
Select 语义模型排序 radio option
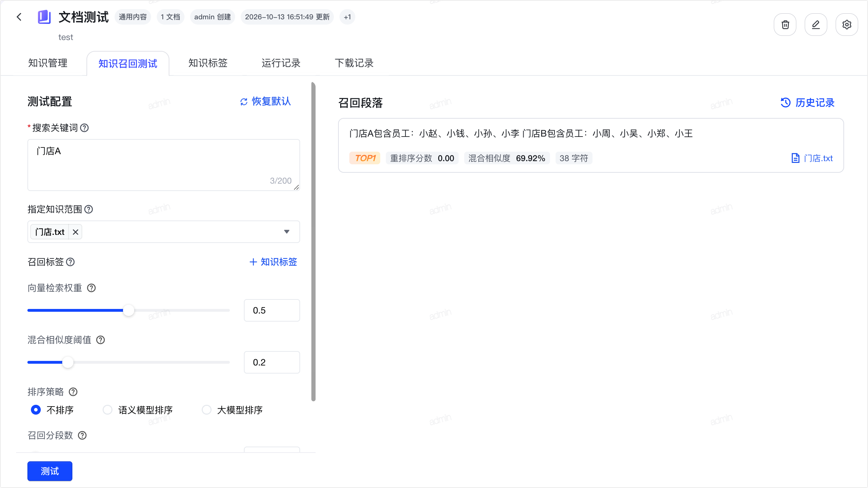point(108,410)
